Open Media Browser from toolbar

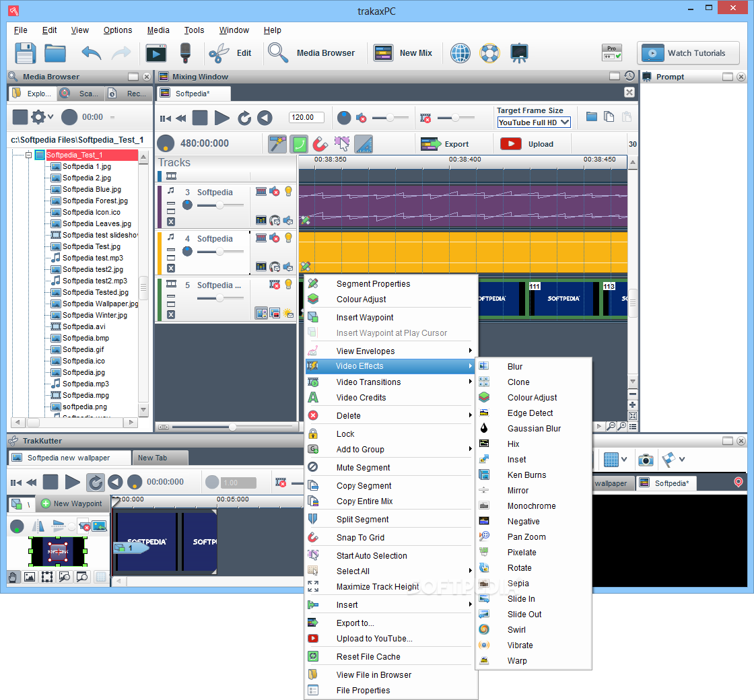point(312,53)
